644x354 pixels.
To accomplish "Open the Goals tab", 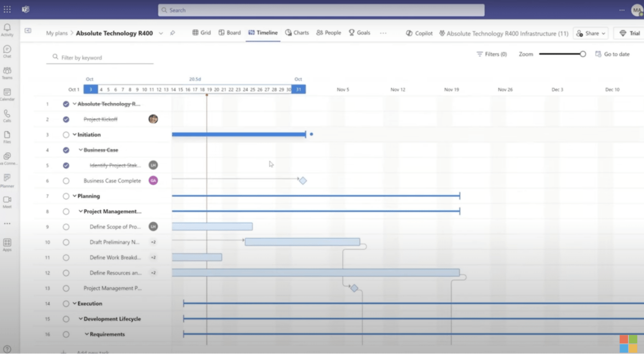I will click(x=359, y=33).
